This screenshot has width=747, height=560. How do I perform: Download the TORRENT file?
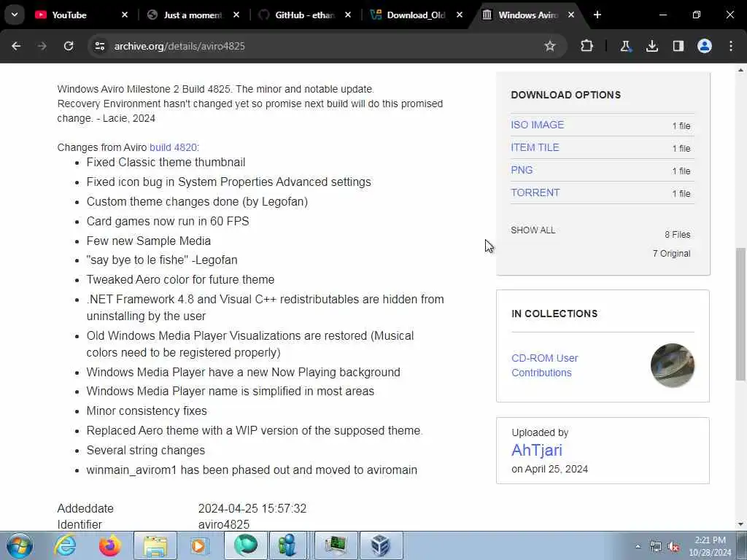(x=535, y=192)
